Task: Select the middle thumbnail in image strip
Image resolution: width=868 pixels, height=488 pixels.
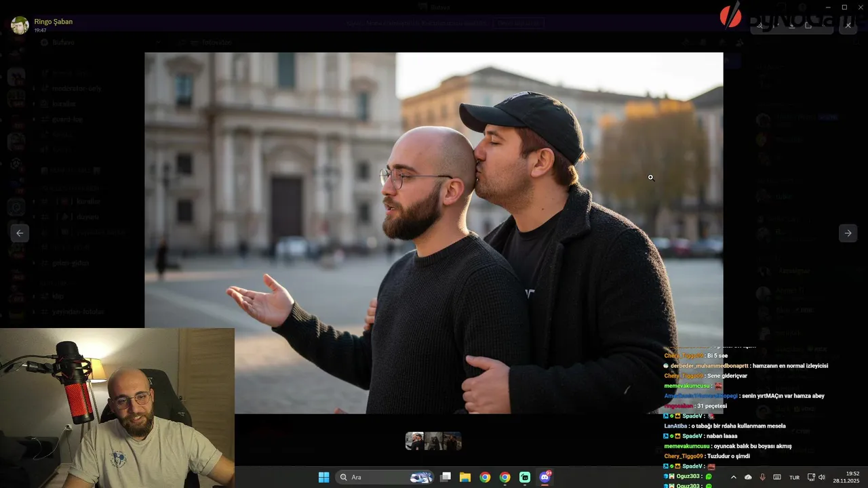Action: (433, 441)
